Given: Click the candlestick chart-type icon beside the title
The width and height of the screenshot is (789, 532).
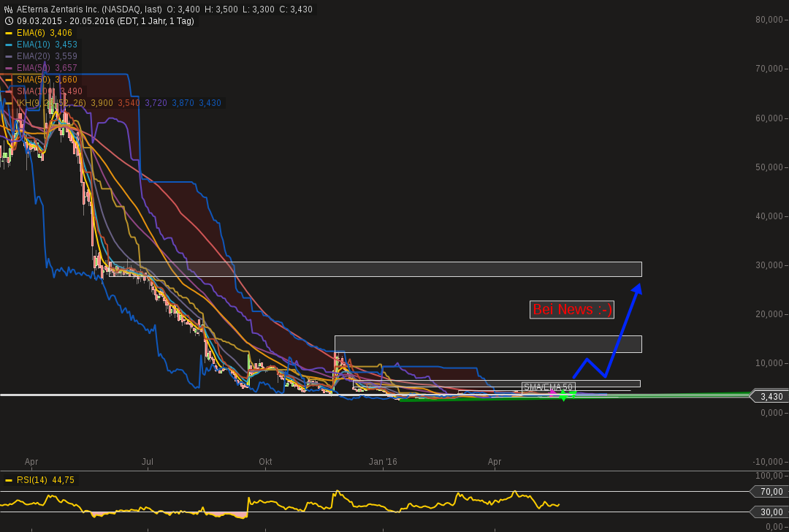Looking at the screenshot, I should (8, 9).
